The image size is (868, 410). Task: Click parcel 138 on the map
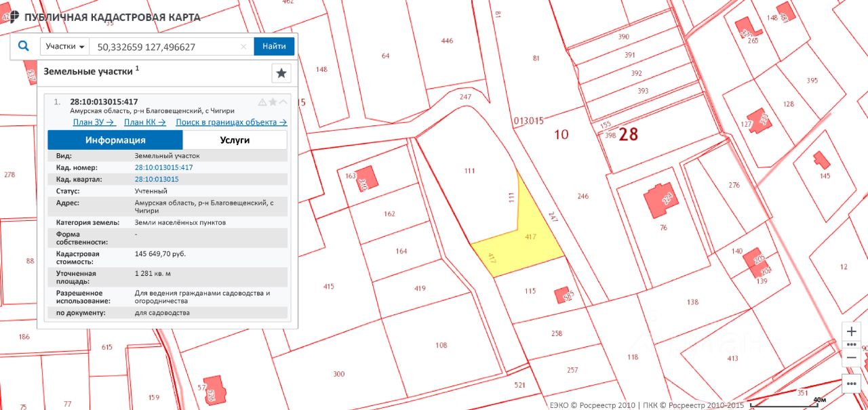click(x=692, y=302)
